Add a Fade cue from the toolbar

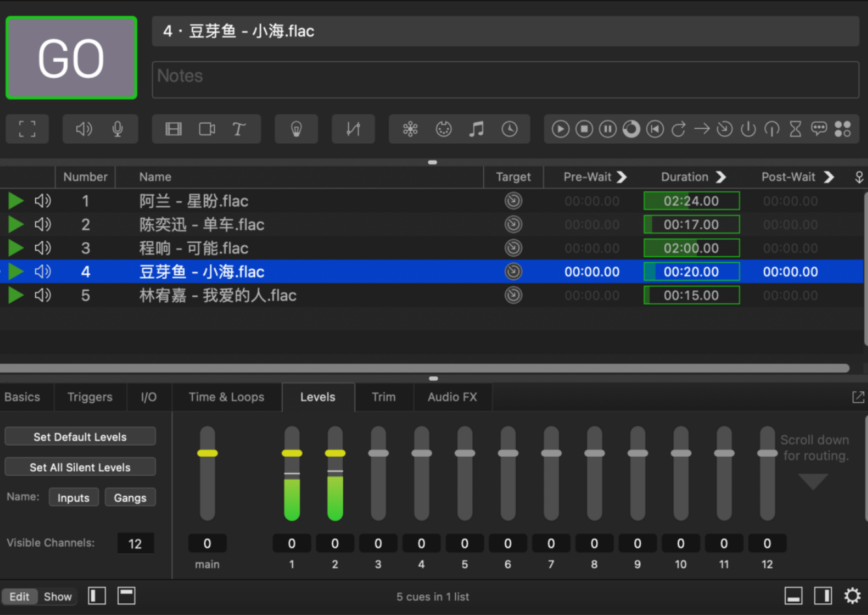pos(353,129)
